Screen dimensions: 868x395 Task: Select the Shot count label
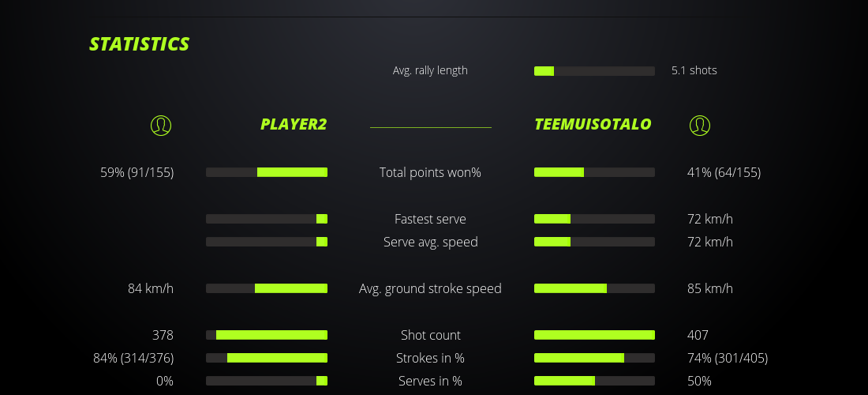tap(430, 335)
